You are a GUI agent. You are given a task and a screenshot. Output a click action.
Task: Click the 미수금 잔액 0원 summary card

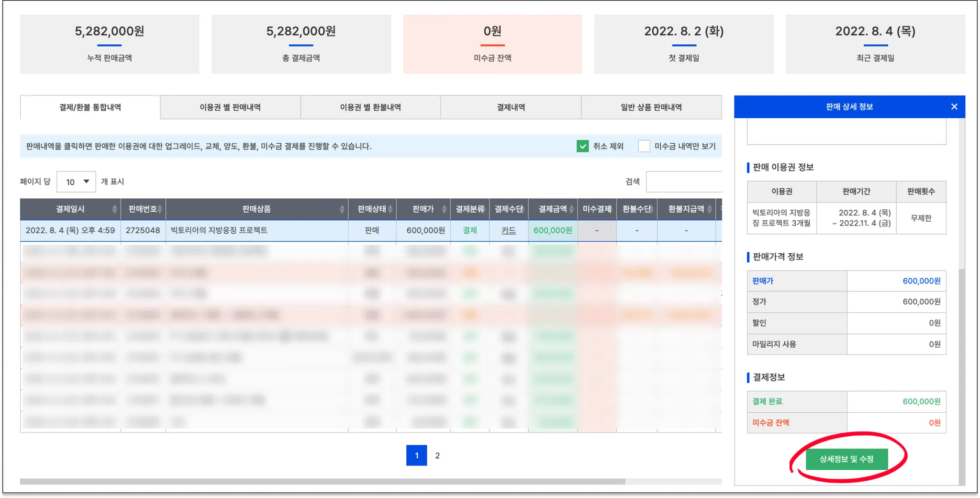[x=492, y=44]
